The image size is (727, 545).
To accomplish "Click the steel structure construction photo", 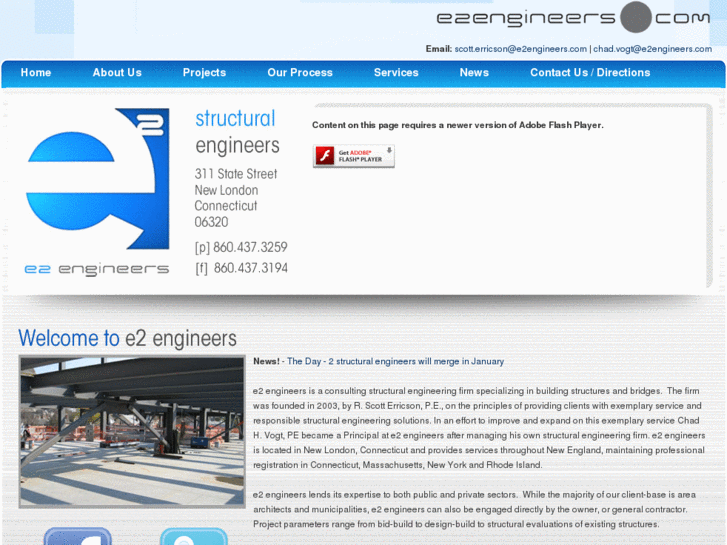I will coord(132,431).
